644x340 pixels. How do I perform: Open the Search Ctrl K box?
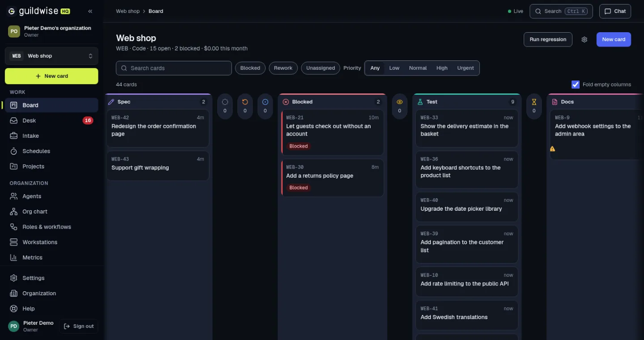coord(561,11)
